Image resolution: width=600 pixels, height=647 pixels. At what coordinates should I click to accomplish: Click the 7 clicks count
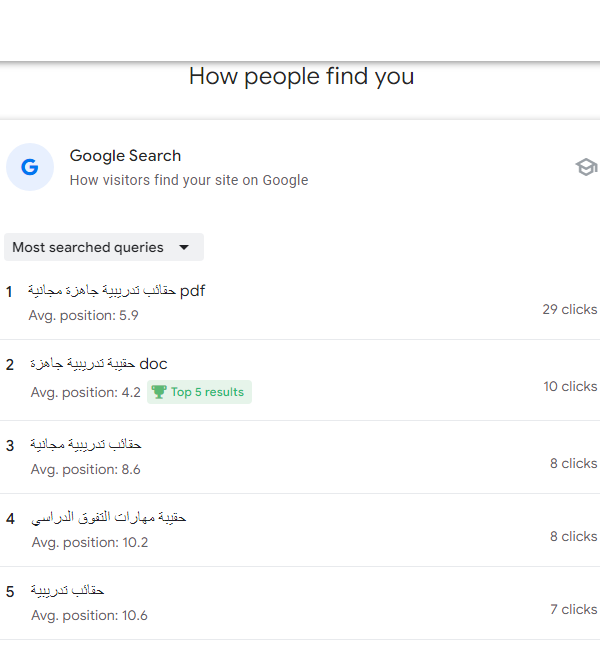tap(574, 609)
